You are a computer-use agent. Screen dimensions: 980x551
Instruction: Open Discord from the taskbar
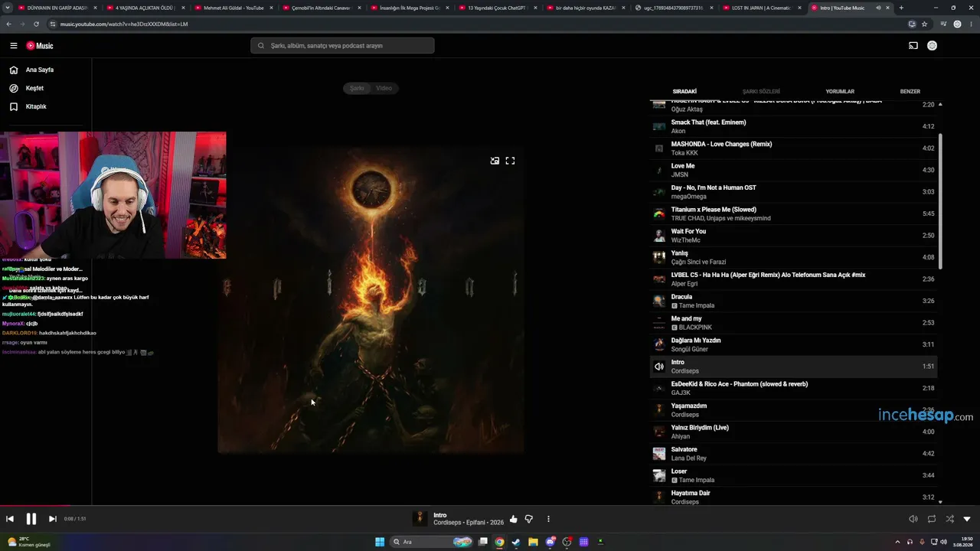tap(550, 542)
